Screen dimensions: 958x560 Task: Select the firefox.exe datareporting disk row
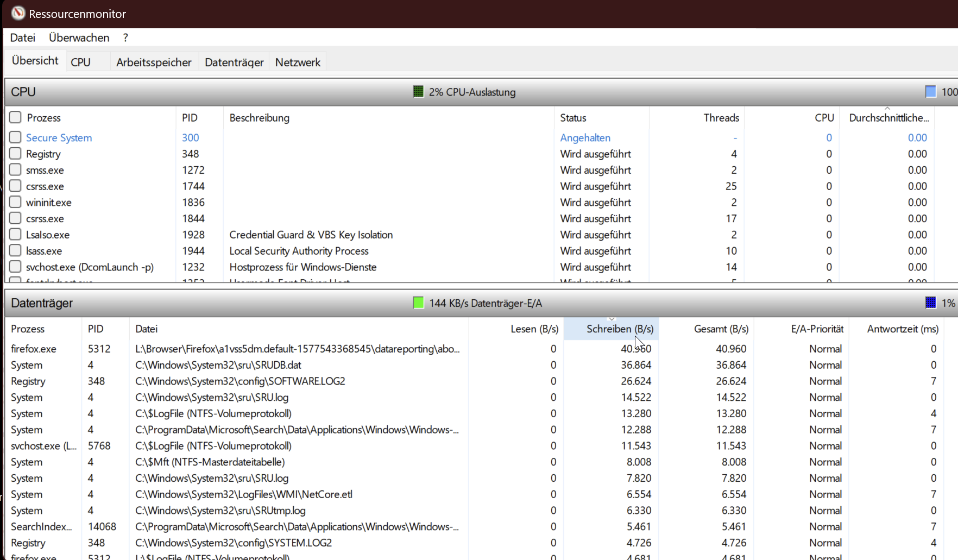[x=474, y=349]
